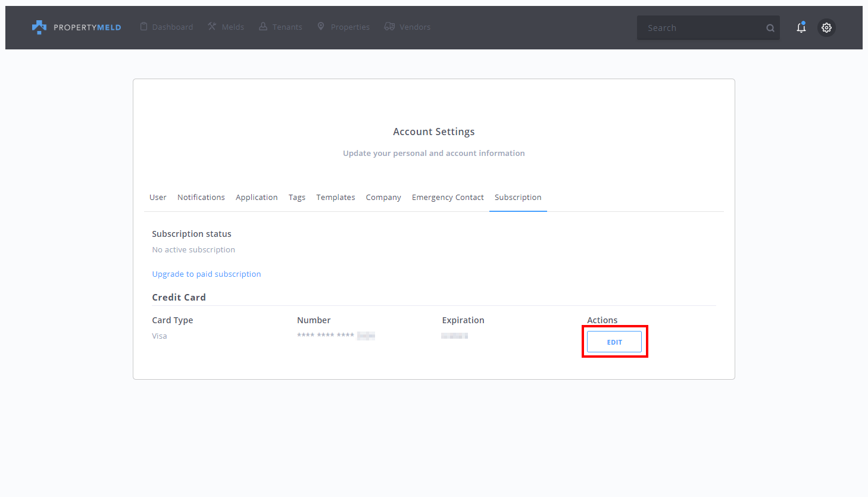Switch to the User tab
The image size is (868, 497).
coord(158,198)
